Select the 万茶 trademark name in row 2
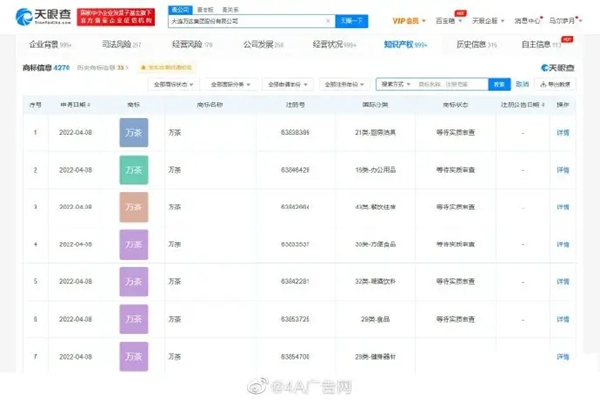The width and height of the screenshot is (600, 400). 174,170
